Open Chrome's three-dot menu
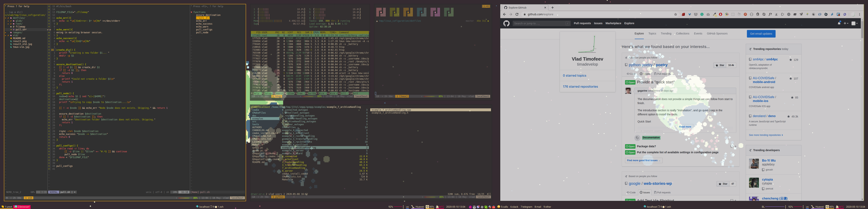Viewport: 868px width, 209px height. coord(860,15)
